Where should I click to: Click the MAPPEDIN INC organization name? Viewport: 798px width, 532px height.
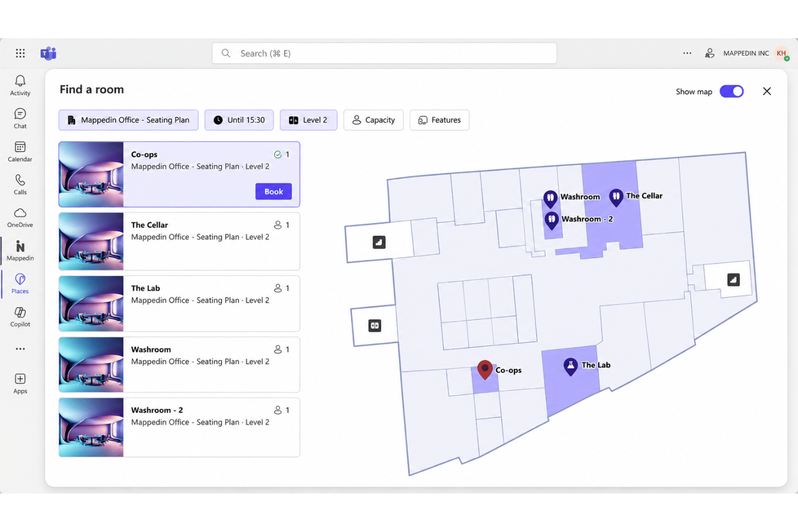tap(746, 53)
